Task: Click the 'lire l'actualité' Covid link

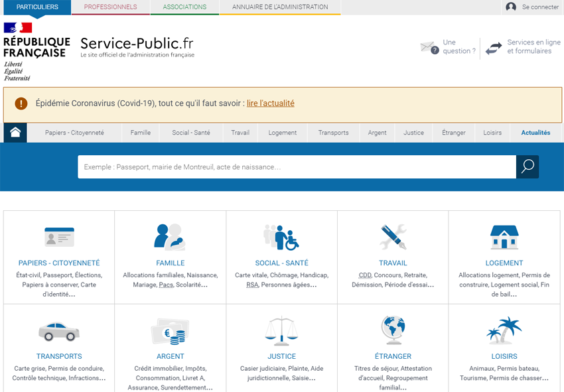Action: [271, 103]
